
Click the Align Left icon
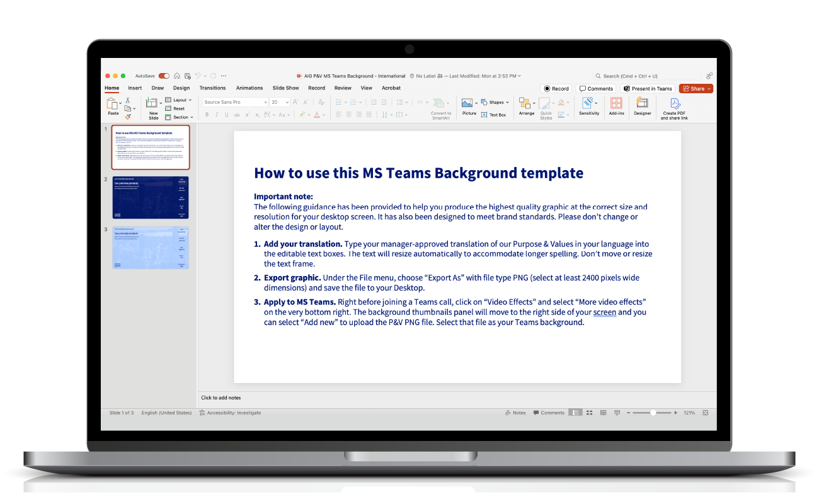338,115
